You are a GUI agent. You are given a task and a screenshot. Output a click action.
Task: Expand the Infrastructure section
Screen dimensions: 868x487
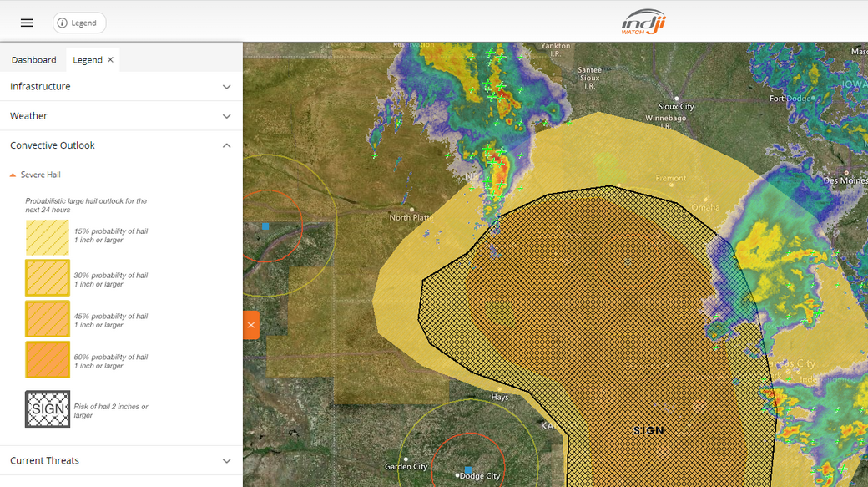[x=226, y=87]
